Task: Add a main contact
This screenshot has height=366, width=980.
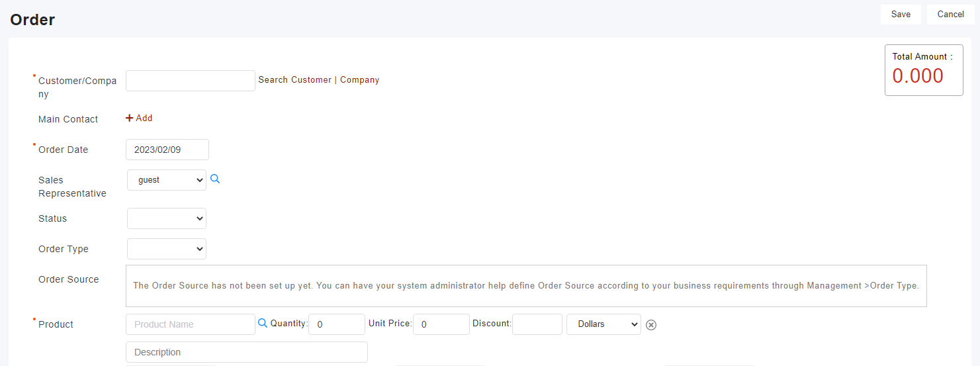Action: [139, 118]
